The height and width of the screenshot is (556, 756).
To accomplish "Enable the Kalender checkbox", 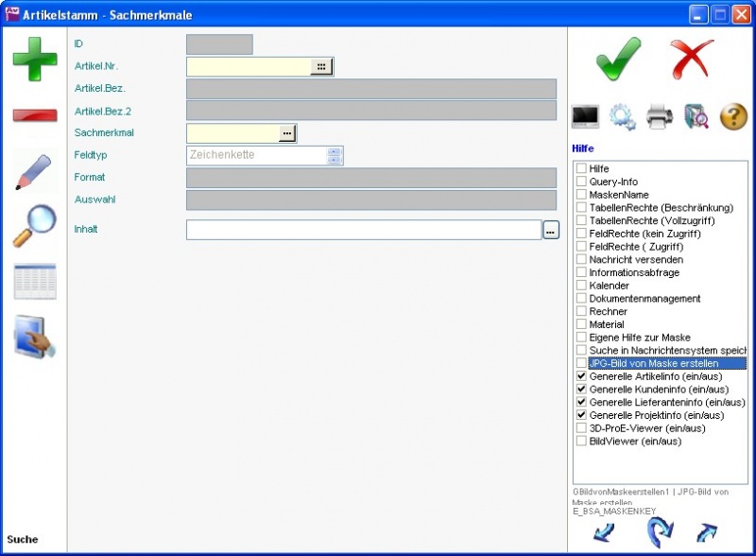I will 582,286.
